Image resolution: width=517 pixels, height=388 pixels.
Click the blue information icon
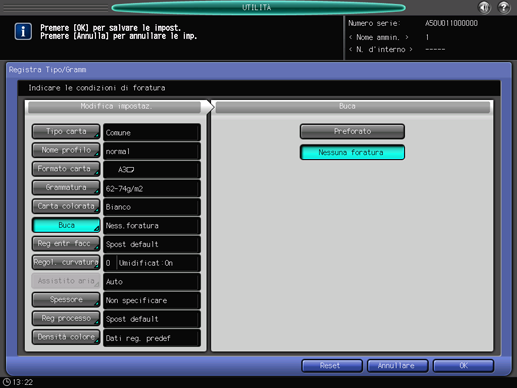(x=23, y=32)
